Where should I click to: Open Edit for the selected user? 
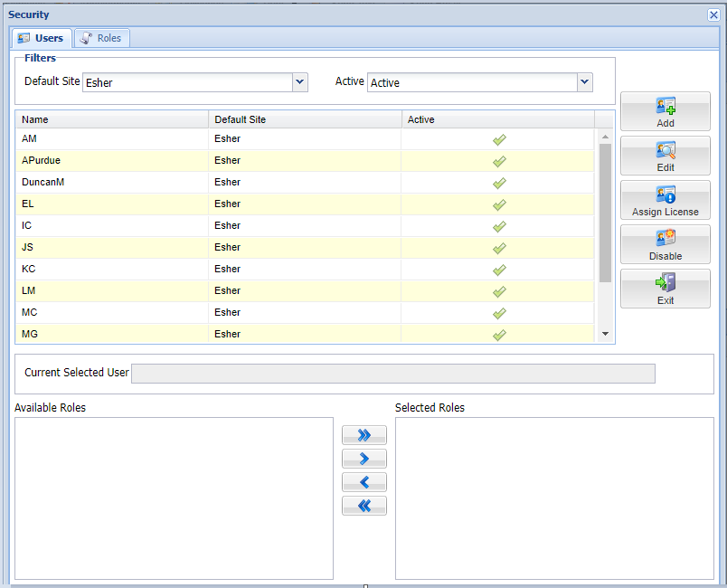point(665,156)
